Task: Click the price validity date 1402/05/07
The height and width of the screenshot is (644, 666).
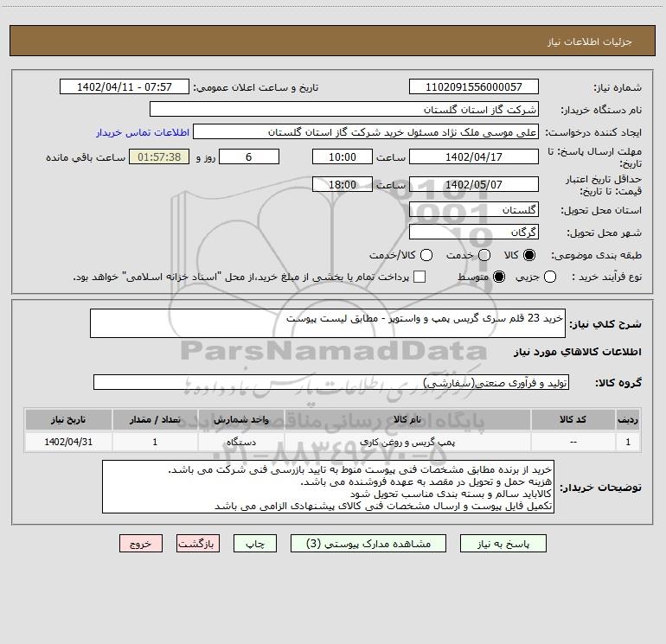Action: 474,184
